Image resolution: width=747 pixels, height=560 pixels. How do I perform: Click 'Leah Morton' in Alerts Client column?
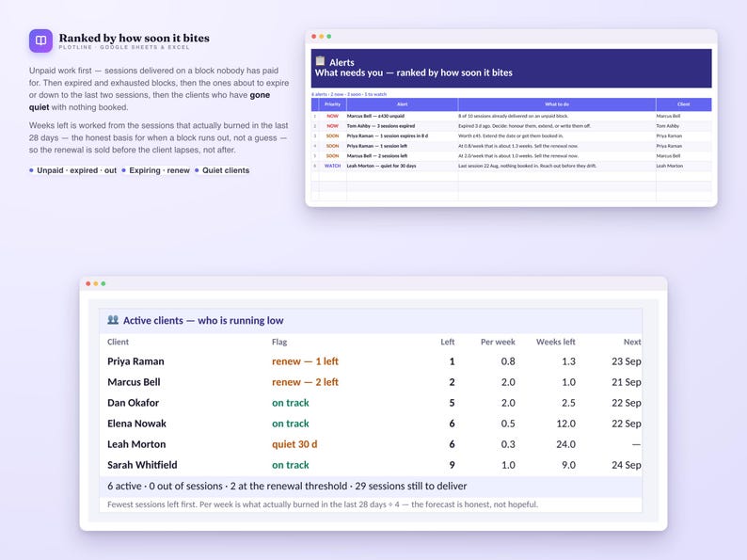669,166
